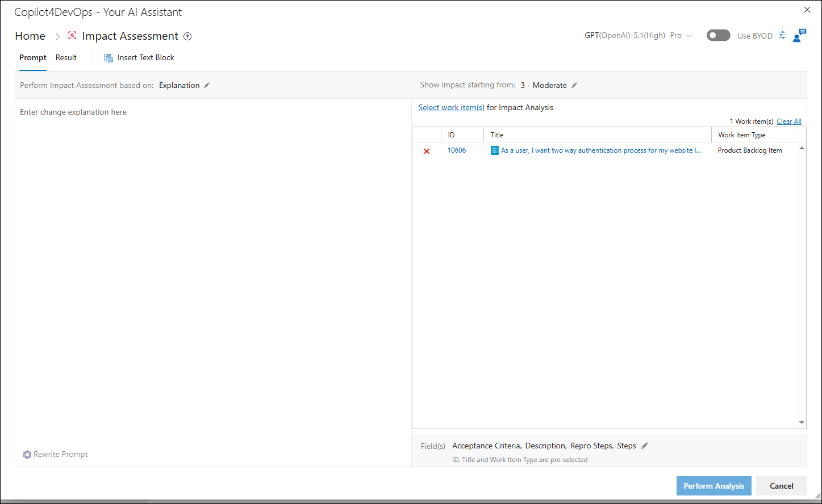Toggle the Use BYOD switch
Screen dimensions: 822x504
[x=719, y=35]
